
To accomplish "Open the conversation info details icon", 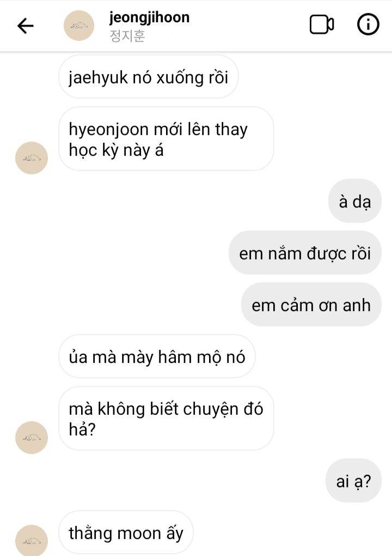I will coord(368,25).
